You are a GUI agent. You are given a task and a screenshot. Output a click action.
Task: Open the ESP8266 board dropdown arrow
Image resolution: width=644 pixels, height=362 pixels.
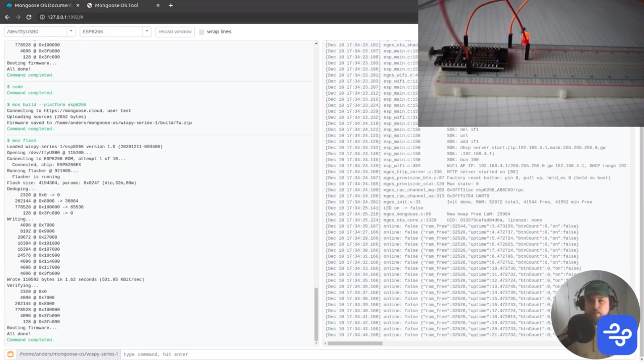(x=147, y=32)
